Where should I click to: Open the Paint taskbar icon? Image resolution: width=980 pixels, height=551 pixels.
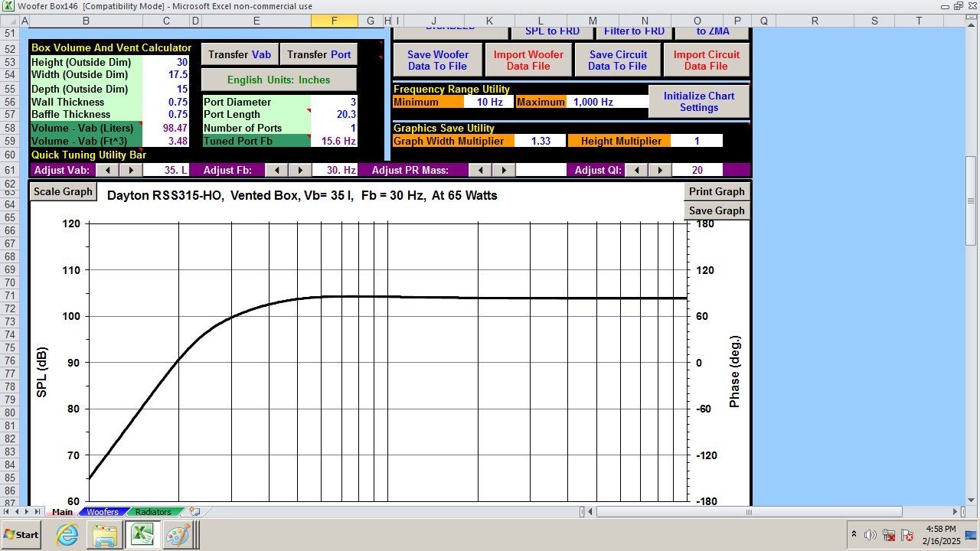click(179, 535)
